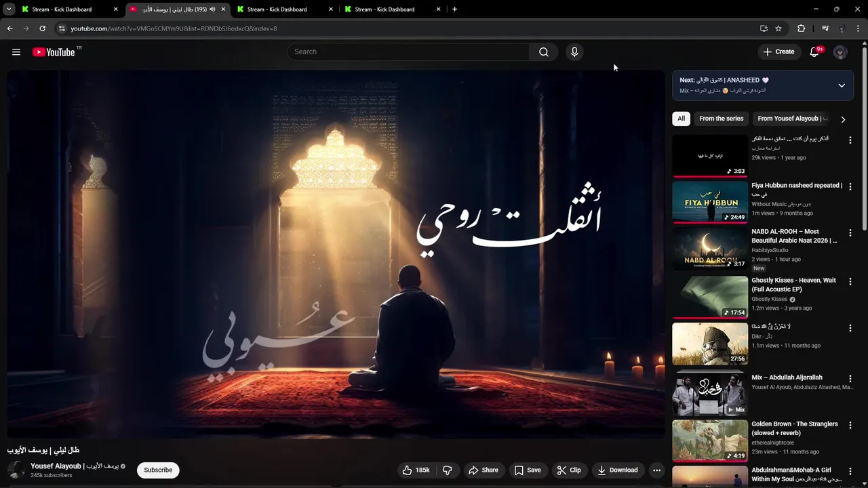Select the All filter chip
This screenshot has height=488, width=868.
click(681, 119)
